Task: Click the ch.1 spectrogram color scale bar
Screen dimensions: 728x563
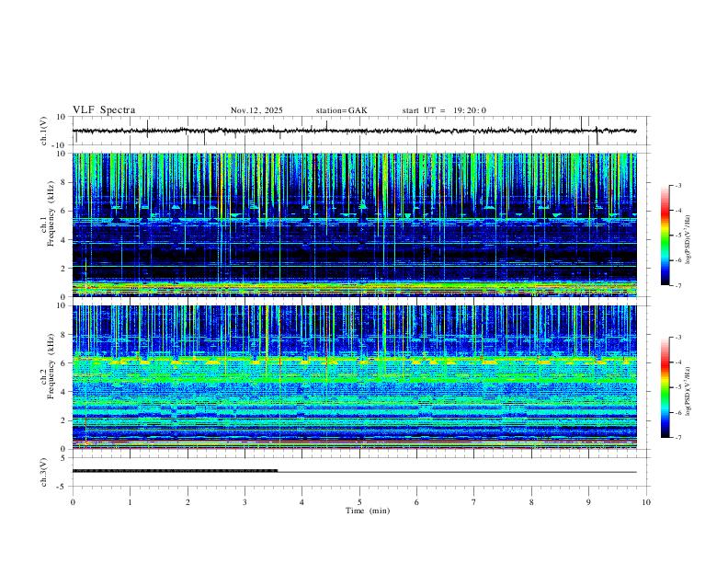Action: pos(665,236)
